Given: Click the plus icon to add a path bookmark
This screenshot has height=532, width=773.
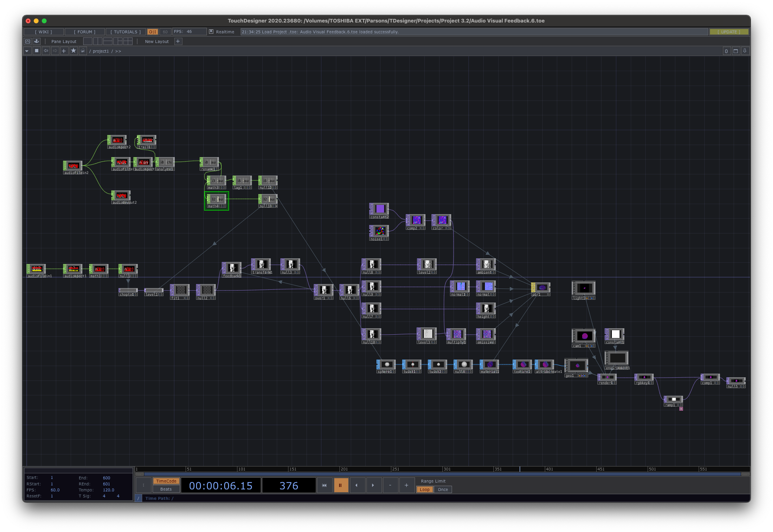Looking at the screenshot, I should pyautogui.click(x=63, y=51).
